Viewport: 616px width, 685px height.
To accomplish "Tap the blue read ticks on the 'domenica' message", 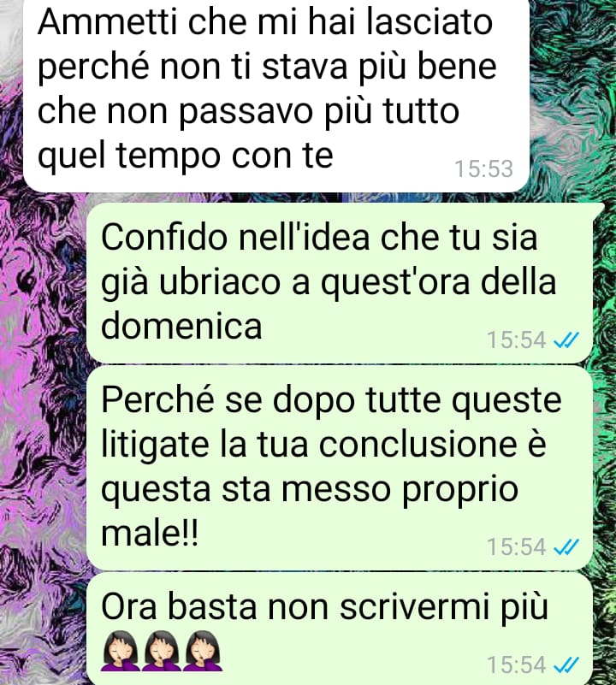I will (x=566, y=340).
